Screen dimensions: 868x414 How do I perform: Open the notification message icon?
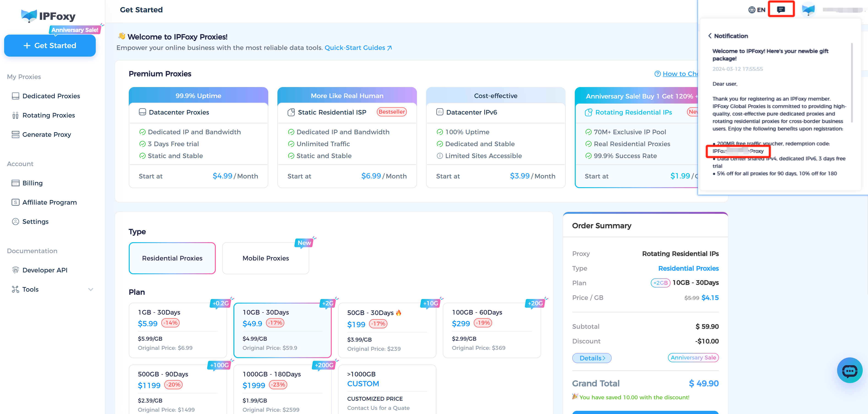click(x=781, y=9)
